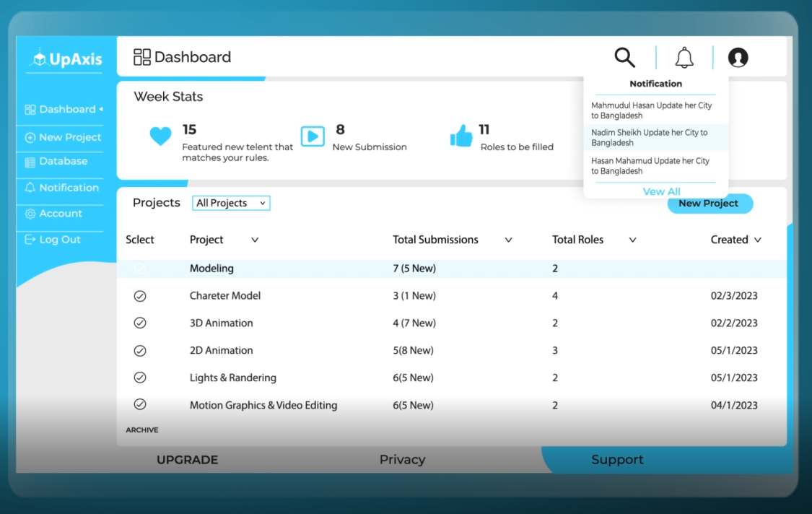Select the Support footer tab

(617, 460)
